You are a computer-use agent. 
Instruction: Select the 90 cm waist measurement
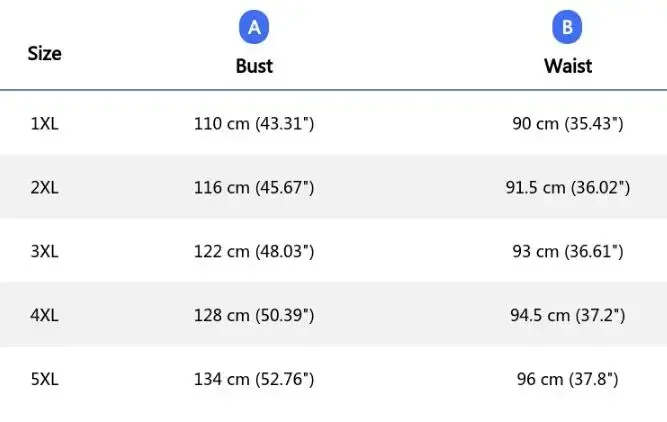tap(567, 124)
